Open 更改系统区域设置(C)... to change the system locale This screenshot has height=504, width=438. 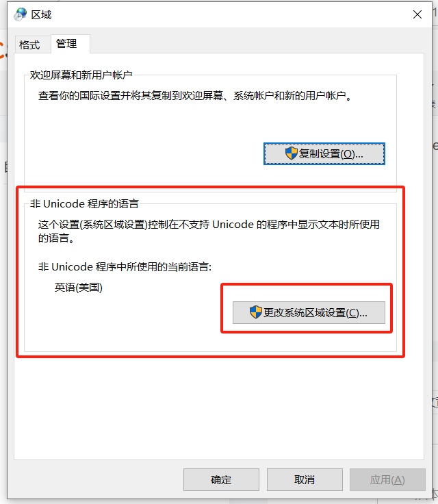tap(309, 312)
